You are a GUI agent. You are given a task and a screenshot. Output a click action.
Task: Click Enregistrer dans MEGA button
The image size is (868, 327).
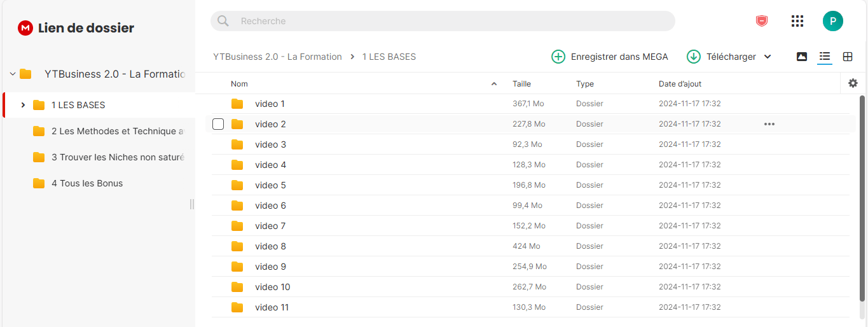(x=610, y=57)
